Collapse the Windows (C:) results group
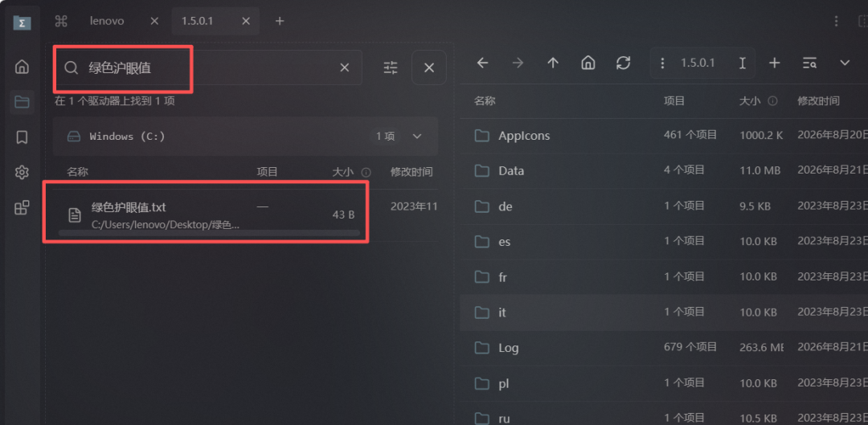This screenshot has height=425, width=868. click(417, 136)
